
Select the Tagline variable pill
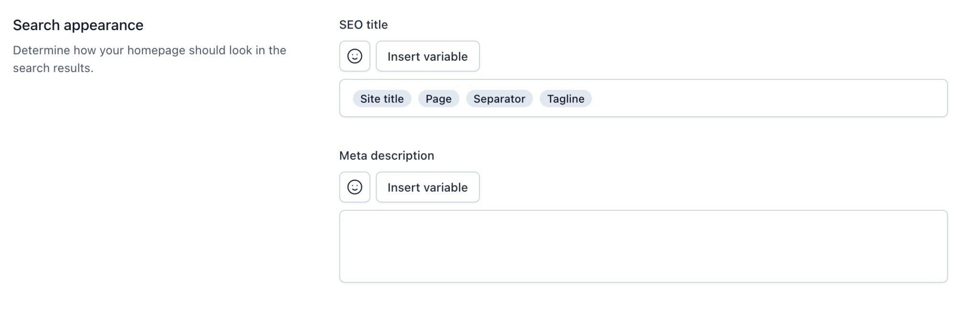pos(566,98)
